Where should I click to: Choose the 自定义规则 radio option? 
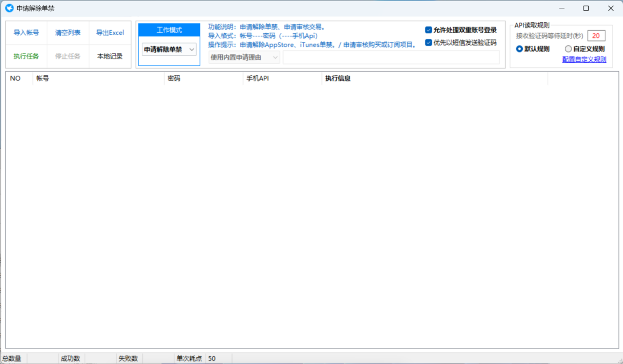[x=568, y=49]
